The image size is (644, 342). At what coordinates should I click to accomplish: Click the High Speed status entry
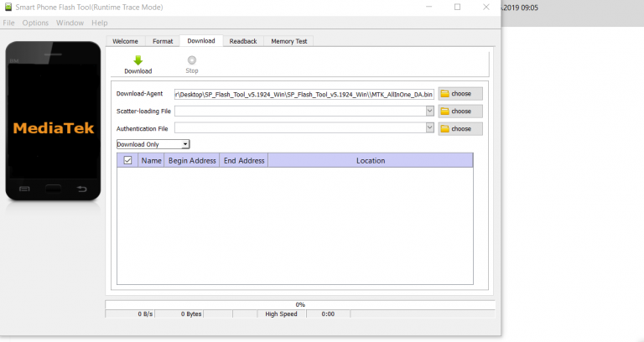282,313
